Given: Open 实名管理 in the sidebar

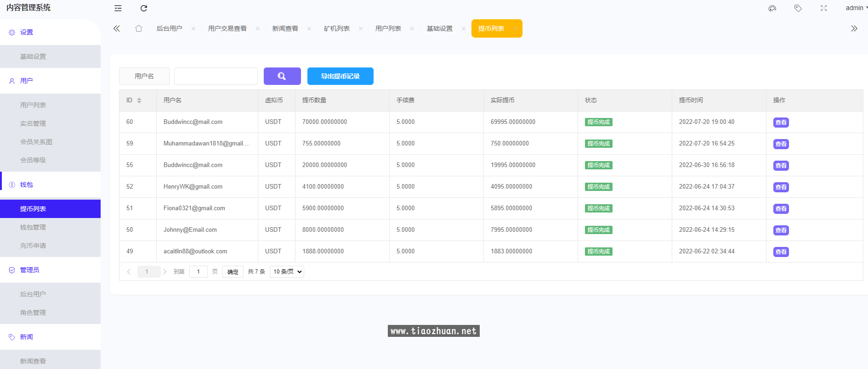Looking at the screenshot, I should (50, 123).
